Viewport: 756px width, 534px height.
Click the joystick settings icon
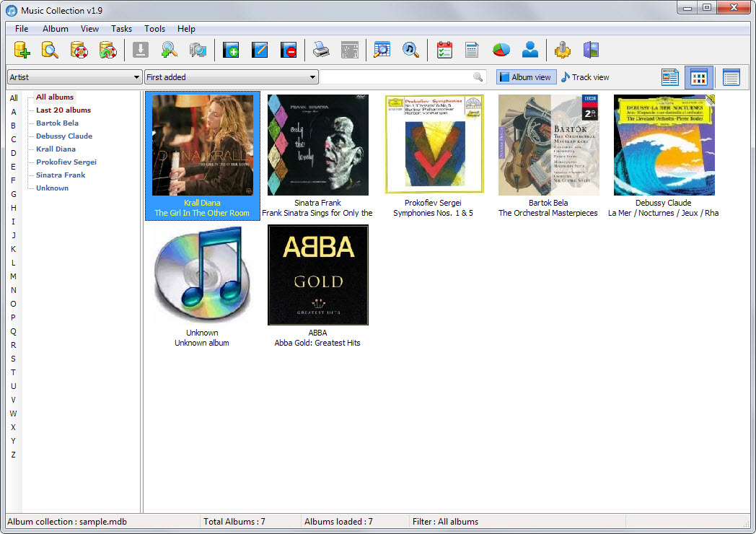coord(562,50)
